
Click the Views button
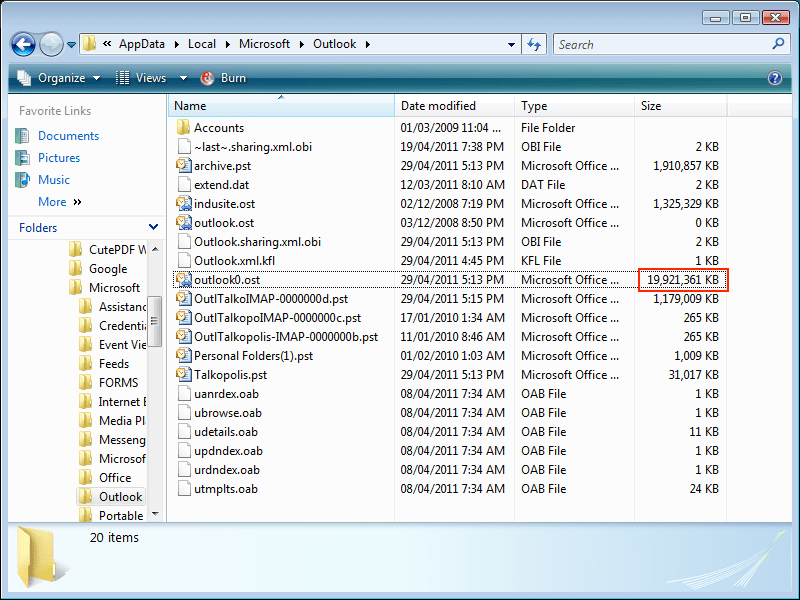pyautogui.click(x=141, y=78)
